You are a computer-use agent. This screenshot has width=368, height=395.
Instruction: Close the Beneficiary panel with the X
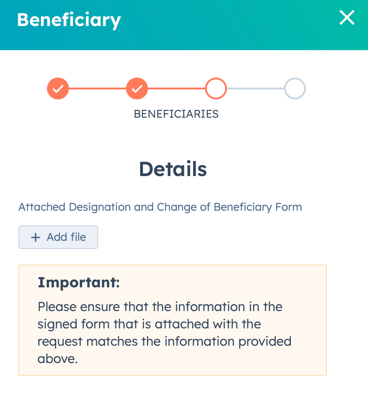coord(347,17)
